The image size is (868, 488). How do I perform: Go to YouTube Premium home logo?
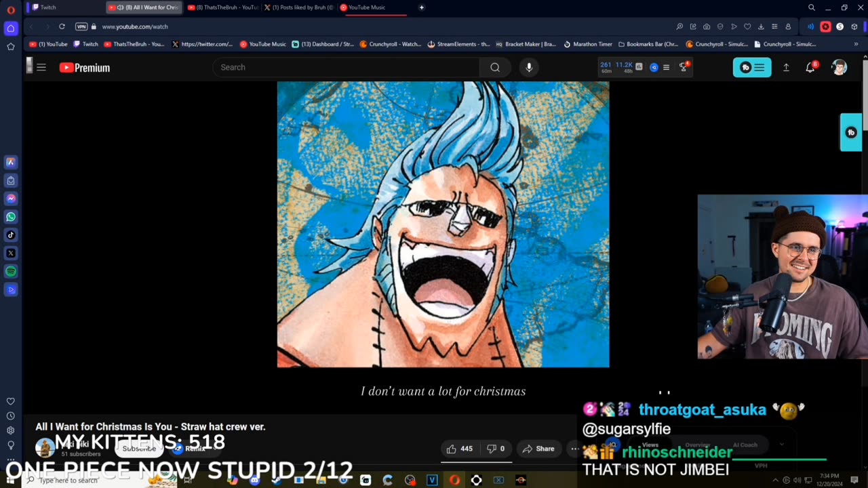coord(85,67)
